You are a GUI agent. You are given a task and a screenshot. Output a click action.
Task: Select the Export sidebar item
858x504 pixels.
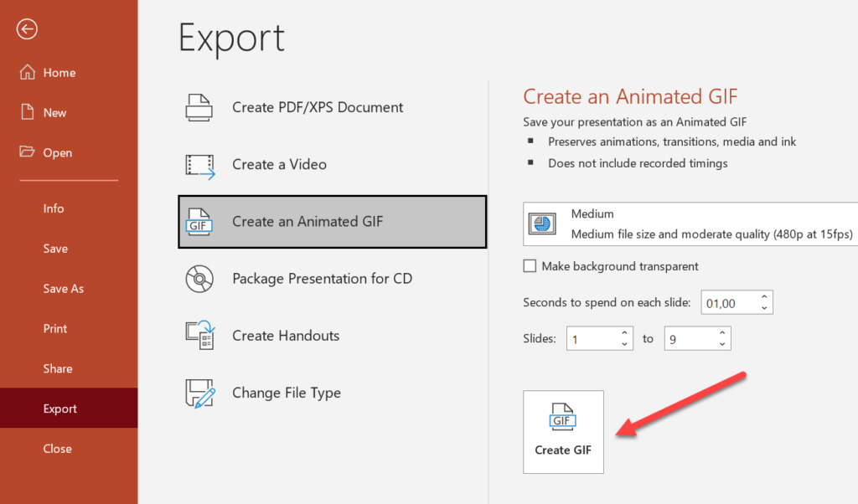point(69,408)
